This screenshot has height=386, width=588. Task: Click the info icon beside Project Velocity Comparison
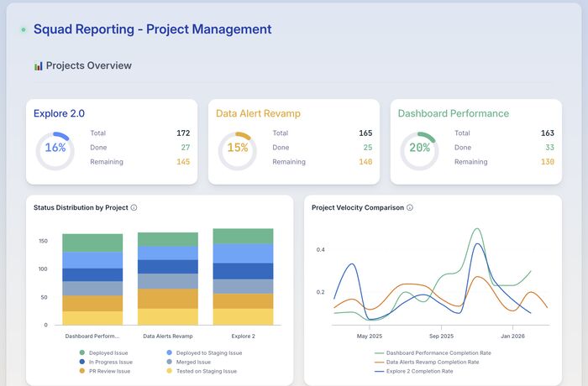coord(410,207)
